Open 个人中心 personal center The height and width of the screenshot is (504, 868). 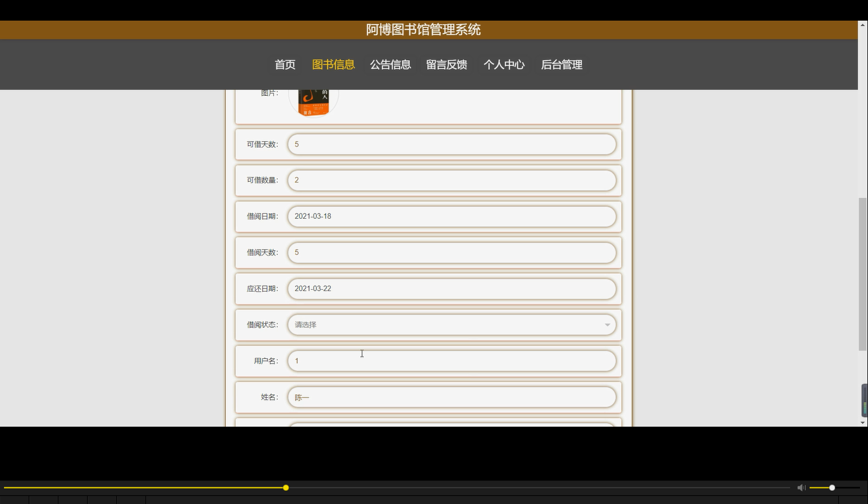tap(504, 65)
